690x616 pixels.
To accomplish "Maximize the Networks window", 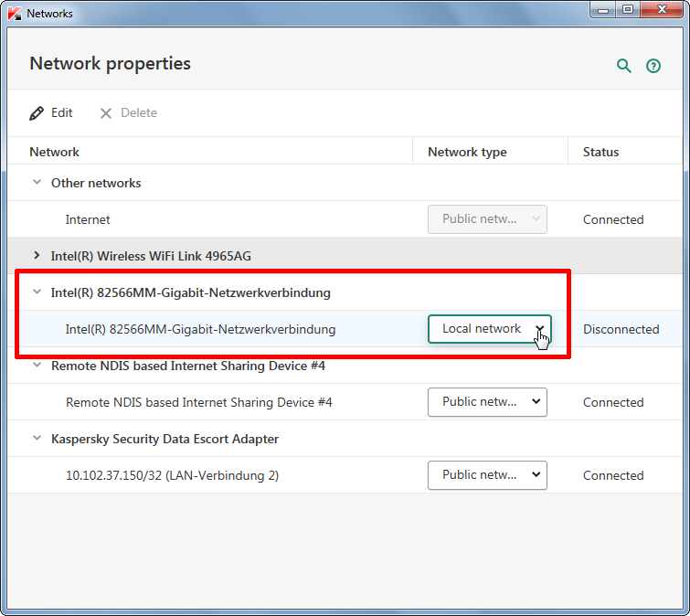I will 628,10.
